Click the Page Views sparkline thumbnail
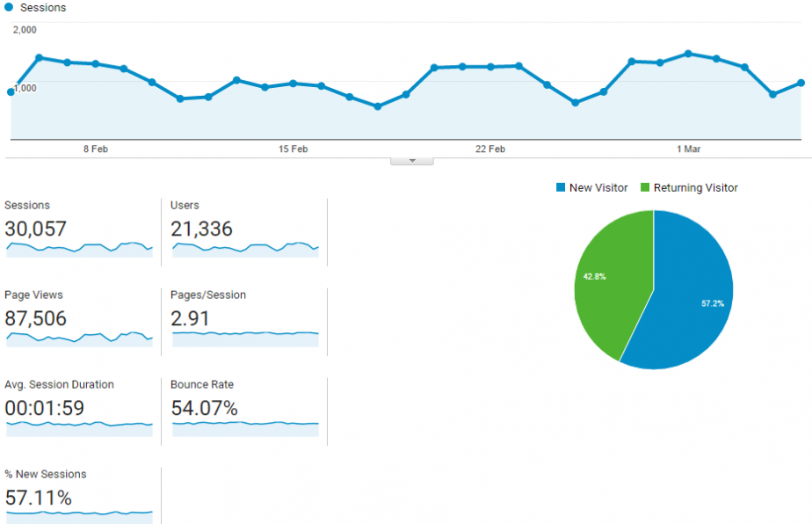This screenshot has width=812, height=524. [79, 338]
